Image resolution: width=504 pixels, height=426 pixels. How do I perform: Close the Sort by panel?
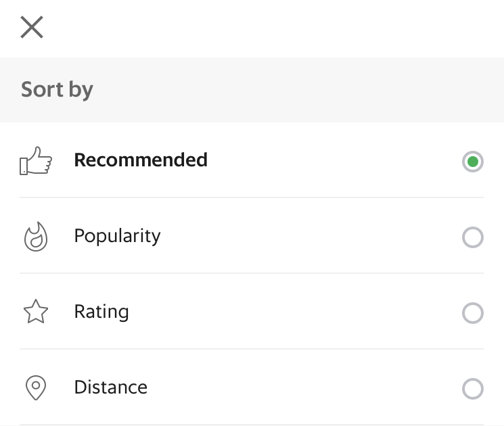coord(32,27)
